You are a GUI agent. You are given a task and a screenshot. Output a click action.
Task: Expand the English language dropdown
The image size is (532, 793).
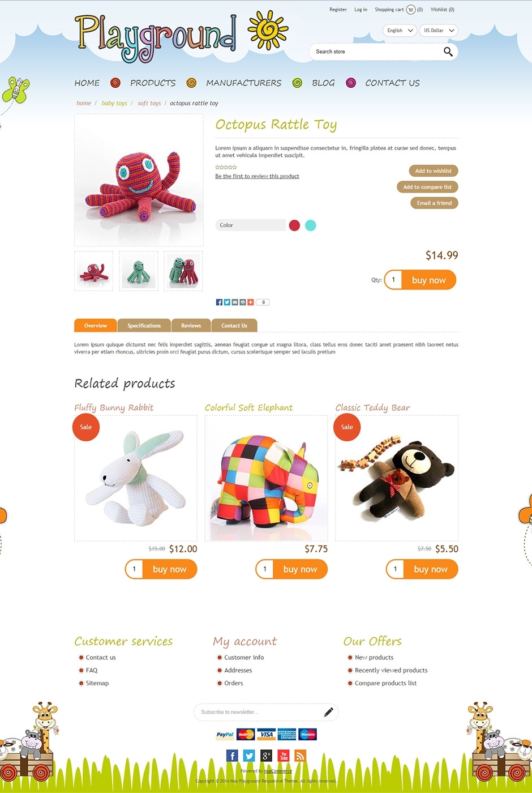(400, 31)
